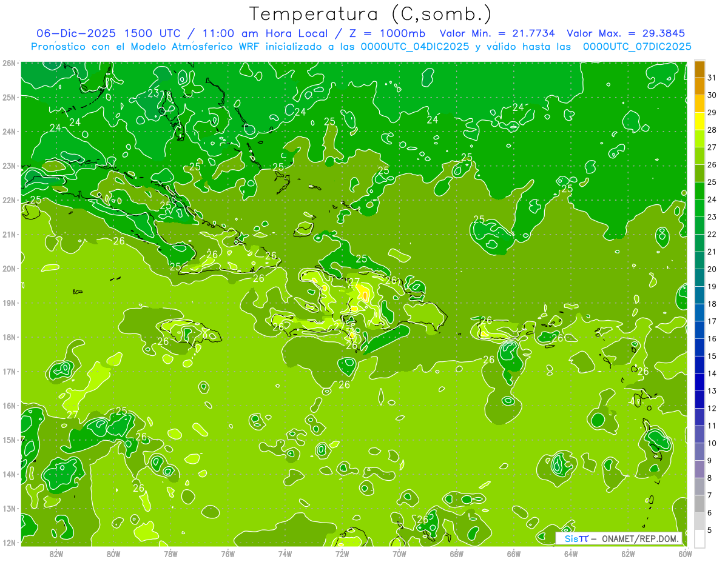The height and width of the screenshot is (562, 728).
Task: Click the "Valor Min. = 21.7734" reading
Action: pyautogui.click(x=496, y=33)
